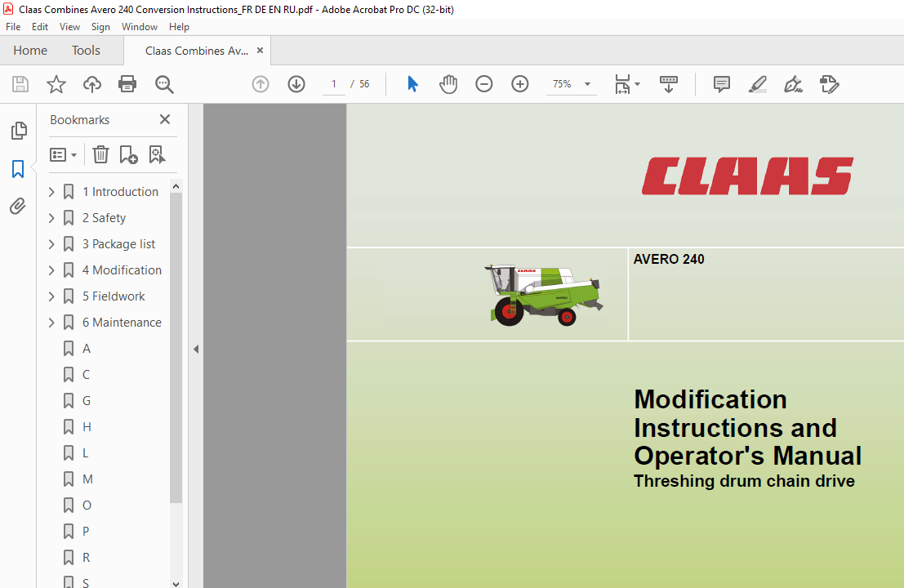Open the File menu

[13, 26]
